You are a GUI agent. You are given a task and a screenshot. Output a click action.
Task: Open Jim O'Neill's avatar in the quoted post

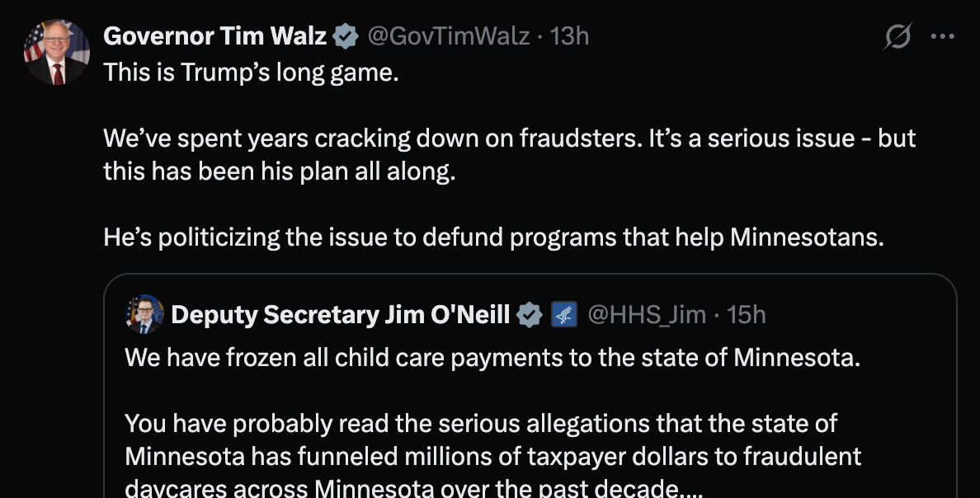[144, 314]
